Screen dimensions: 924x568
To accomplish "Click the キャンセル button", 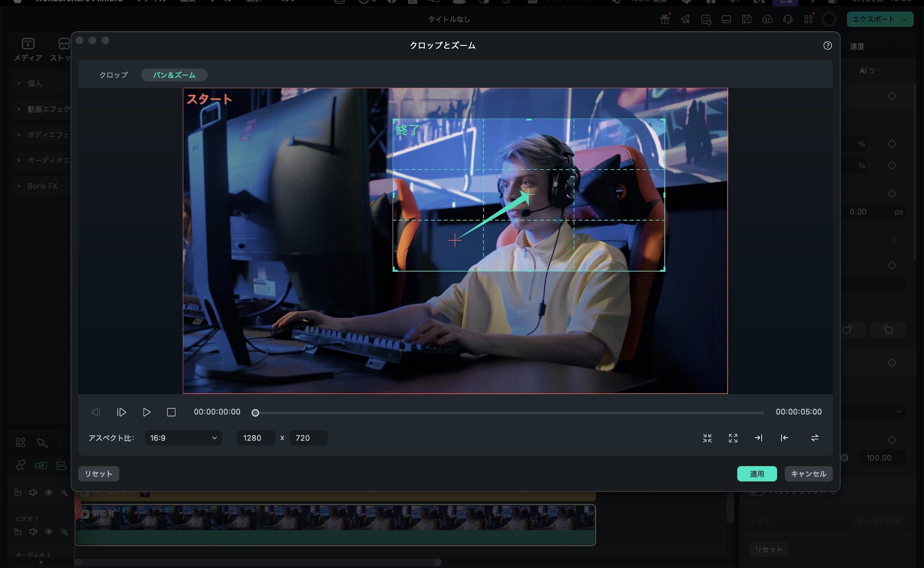I will tap(808, 474).
